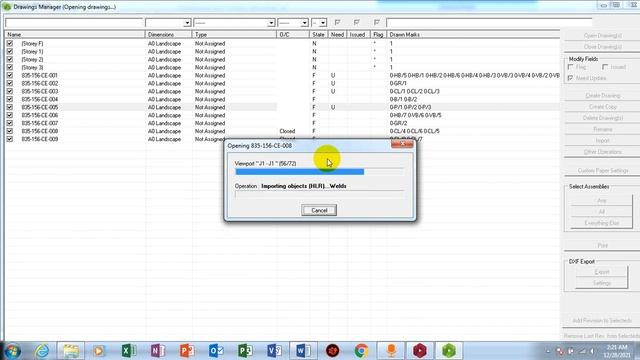
Task: Select the 835-156-CE-007 drawing name
Action: 40,123
